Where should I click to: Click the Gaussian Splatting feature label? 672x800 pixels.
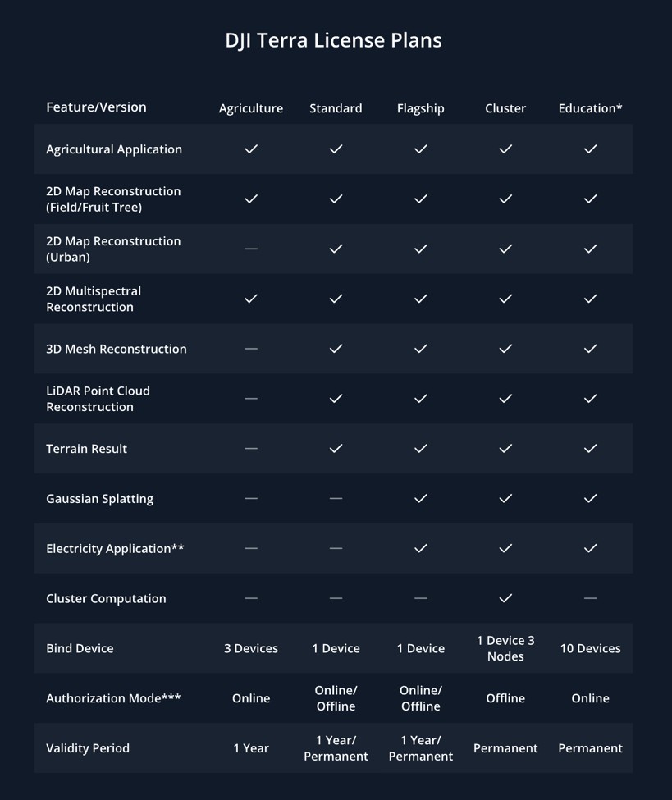pos(100,499)
